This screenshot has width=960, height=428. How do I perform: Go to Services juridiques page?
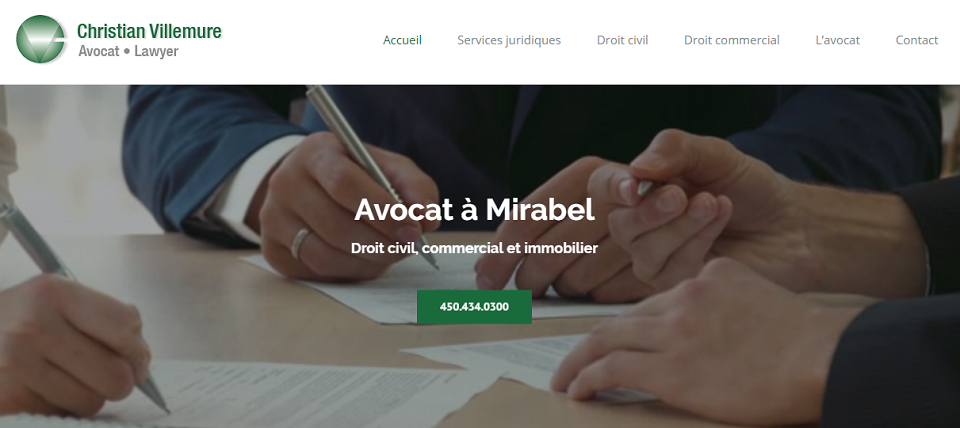click(509, 40)
